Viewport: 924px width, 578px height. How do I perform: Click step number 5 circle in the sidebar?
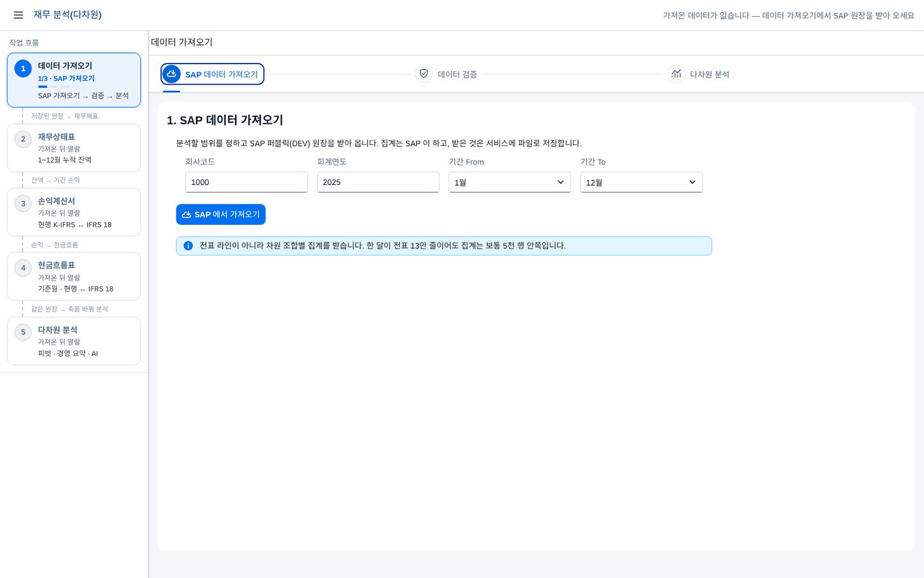point(23,332)
